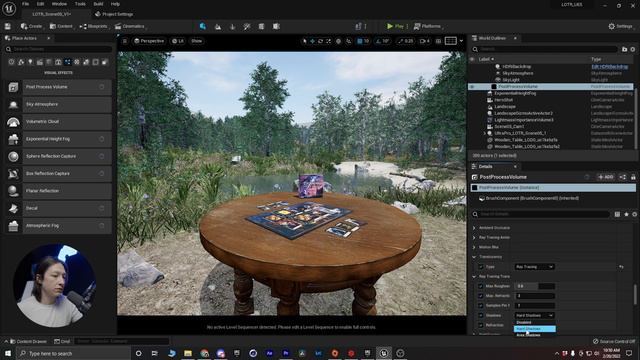The height and width of the screenshot is (360, 640).
Task: Click add folder icon in World Outliner
Action: 624,49
